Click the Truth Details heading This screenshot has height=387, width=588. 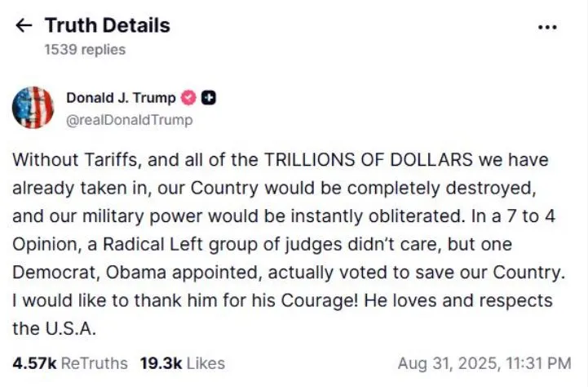pos(107,25)
